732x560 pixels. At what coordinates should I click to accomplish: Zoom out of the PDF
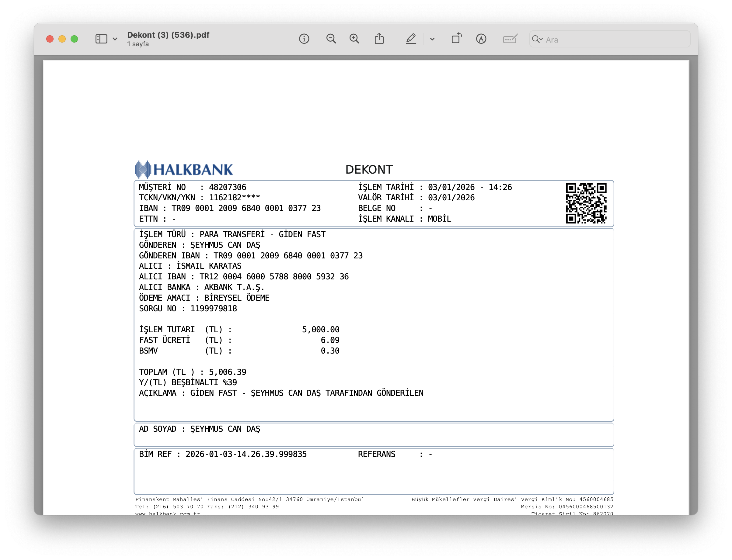coord(331,39)
